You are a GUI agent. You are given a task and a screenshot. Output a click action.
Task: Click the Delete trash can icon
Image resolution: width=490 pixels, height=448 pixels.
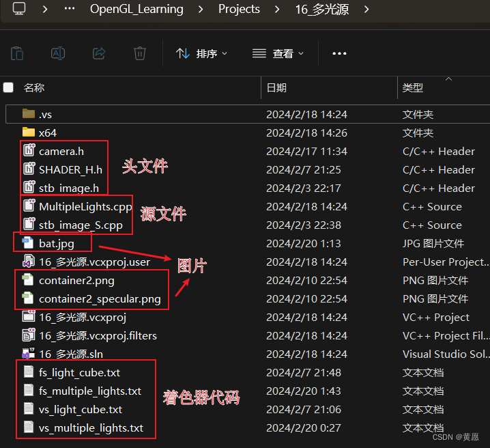pyautogui.click(x=140, y=53)
